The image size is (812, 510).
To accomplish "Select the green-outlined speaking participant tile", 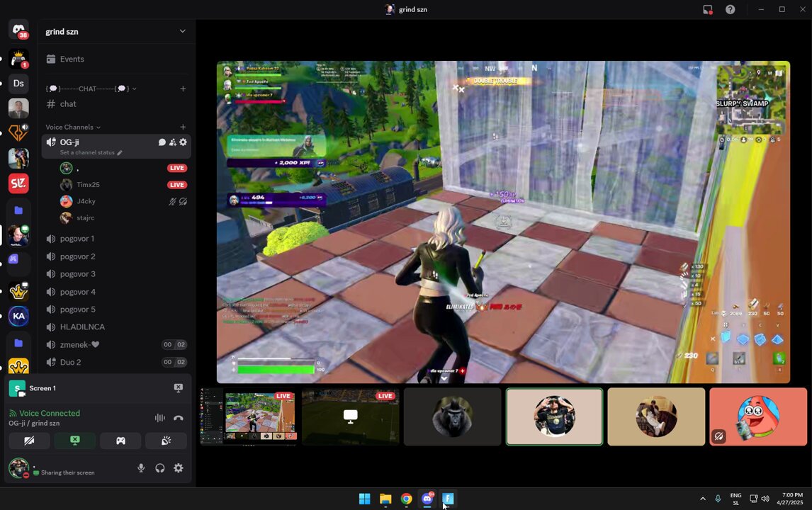I will click(x=555, y=416).
